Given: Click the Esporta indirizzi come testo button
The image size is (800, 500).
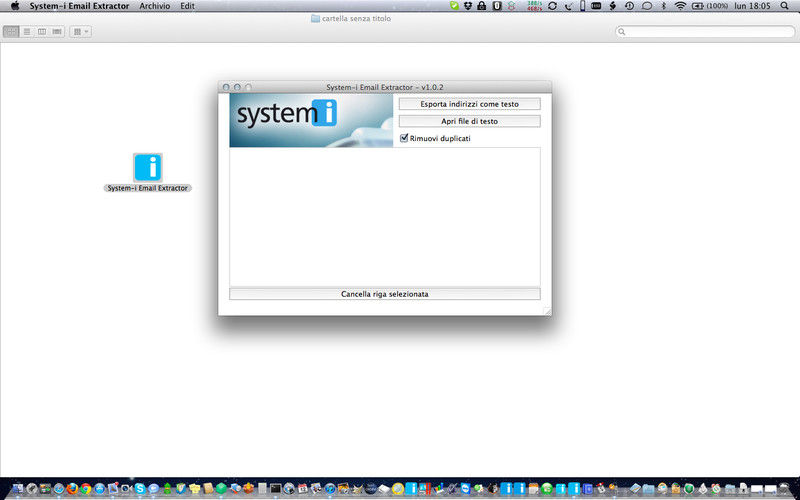Looking at the screenshot, I should coord(469,104).
